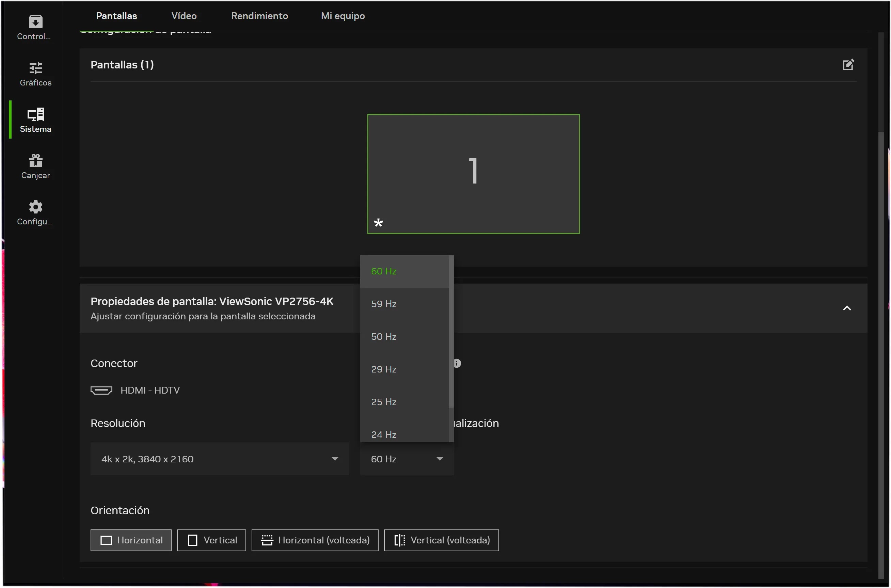Open the resolution dropdown 3840 x 2160

click(219, 459)
